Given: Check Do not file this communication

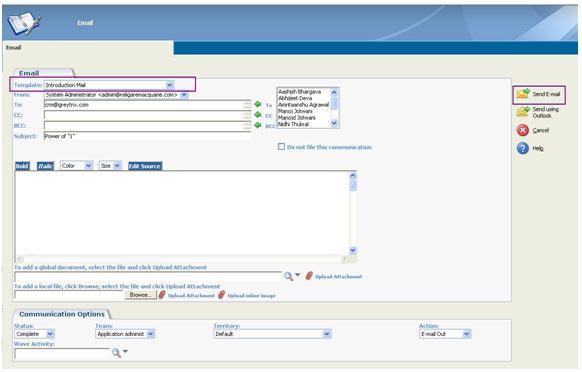Looking at the screenshot, I should [x=281, y=147].
